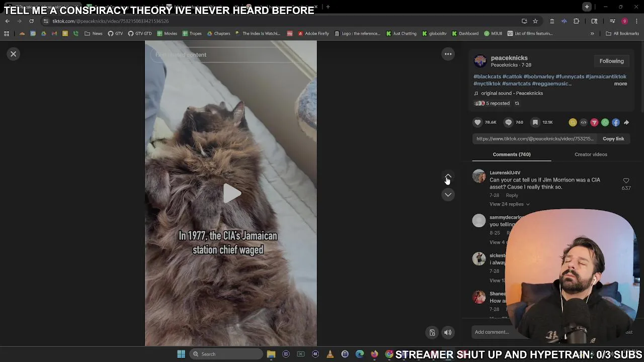Image resolution: width=644 pixels, height=362 pixels.
Task: Open the Just Chatting bookmark
Action: pyautogui.click(x=401, y=34)
